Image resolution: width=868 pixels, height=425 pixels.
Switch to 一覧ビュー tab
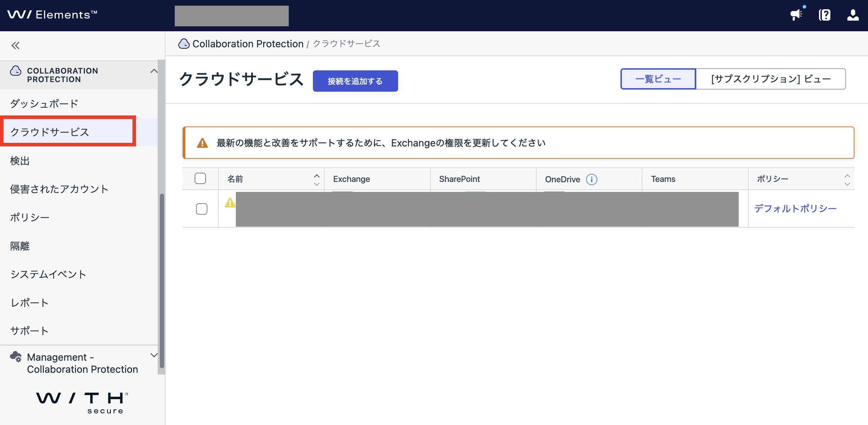pyautogui.click(x=658, y=79)
